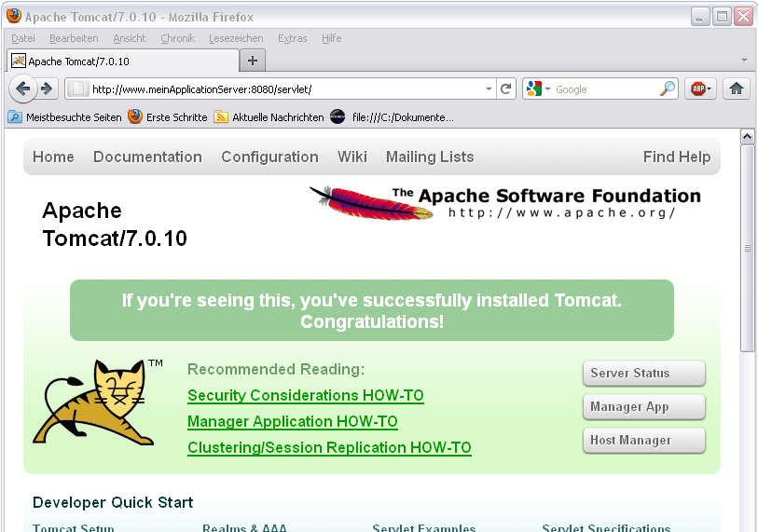
Task: Go forward with the Forward arrow button
Action: (47, 89)
